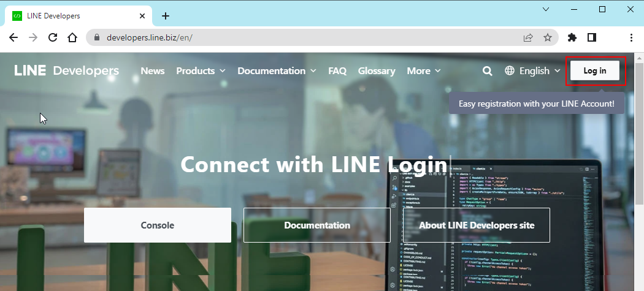
Task: Bookmark this page with star icon
Action: click(548, 37)
